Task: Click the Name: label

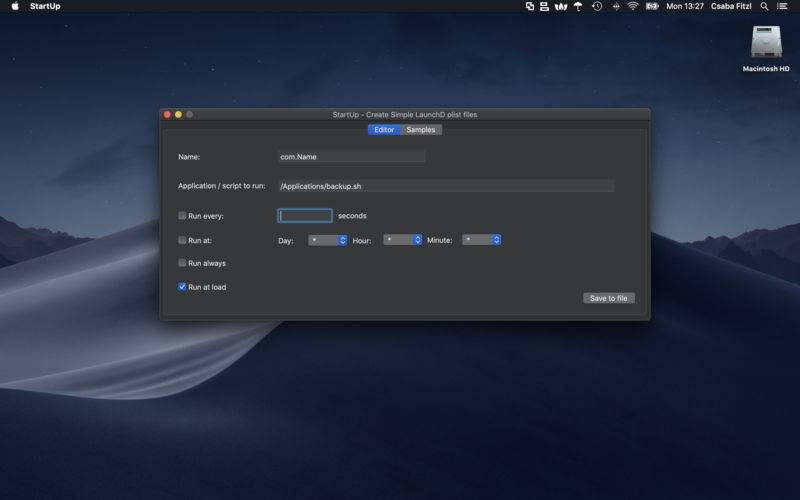Action: click(x=189, y=157)
